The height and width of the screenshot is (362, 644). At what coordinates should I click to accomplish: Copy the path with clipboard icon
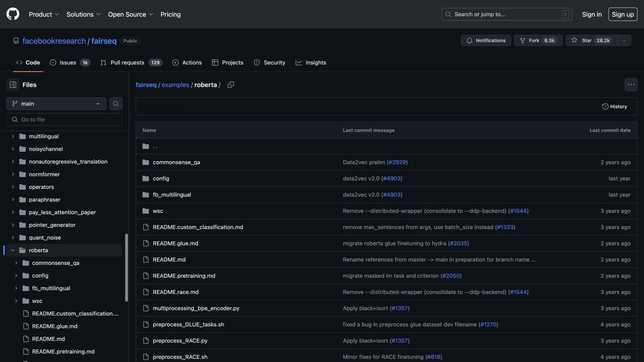231,85
